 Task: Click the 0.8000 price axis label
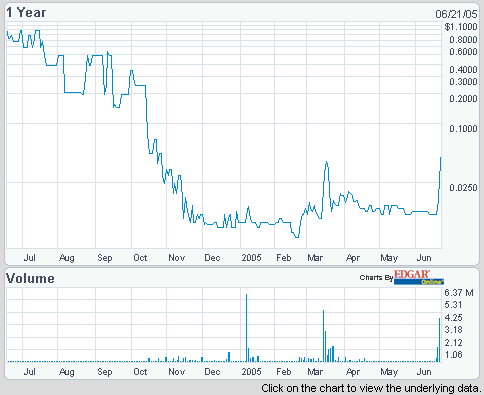click(463, 40)
